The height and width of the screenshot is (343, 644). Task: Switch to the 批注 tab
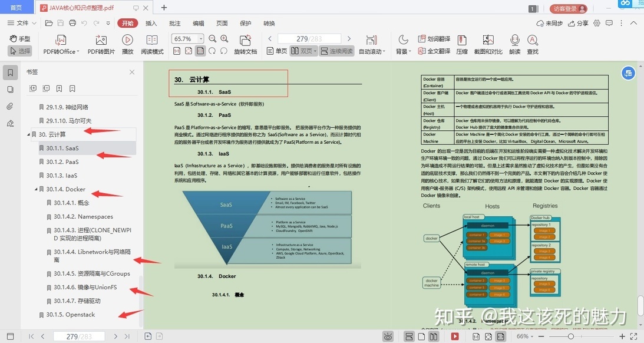pos(175,24)
